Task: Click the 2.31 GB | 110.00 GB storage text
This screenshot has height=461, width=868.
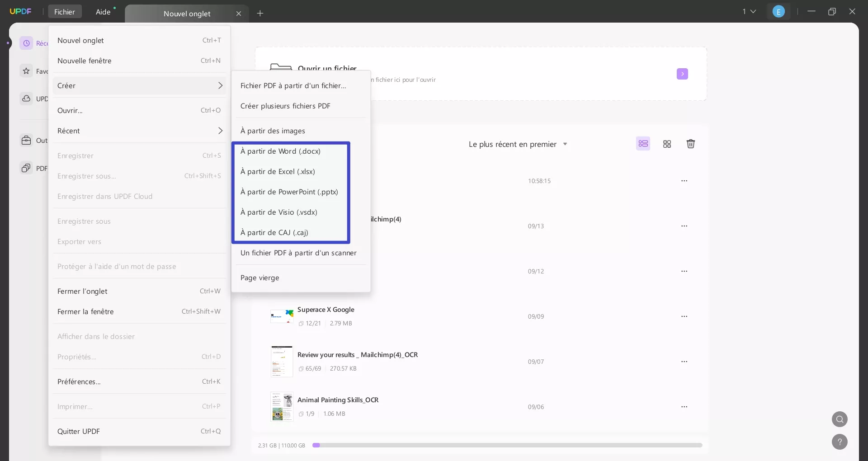Action: click(x=282, y=445)
